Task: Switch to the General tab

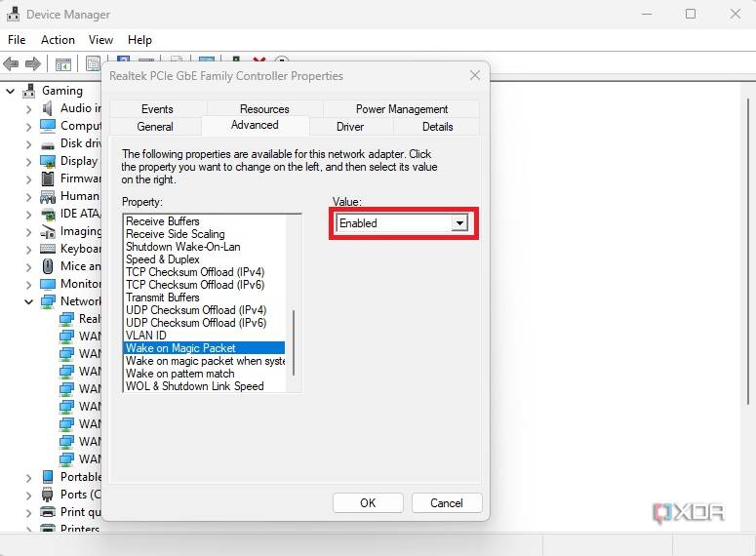Action: point(155,127)
